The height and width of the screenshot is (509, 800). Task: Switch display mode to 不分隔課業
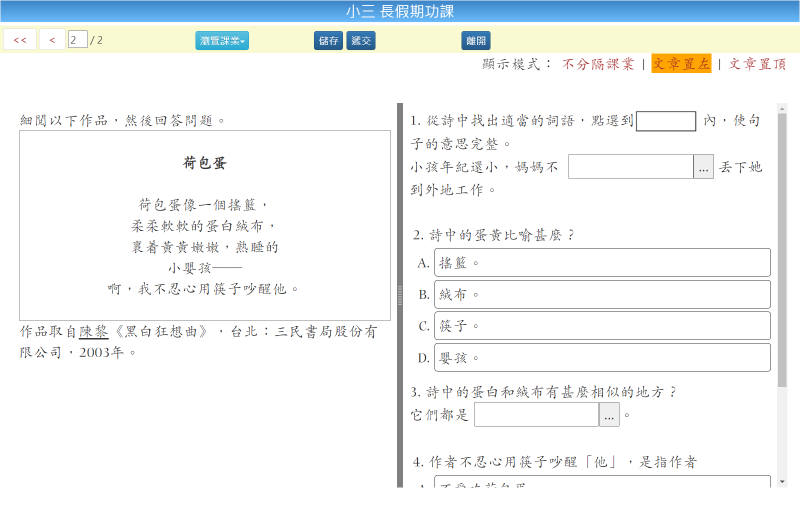[598, 64]
